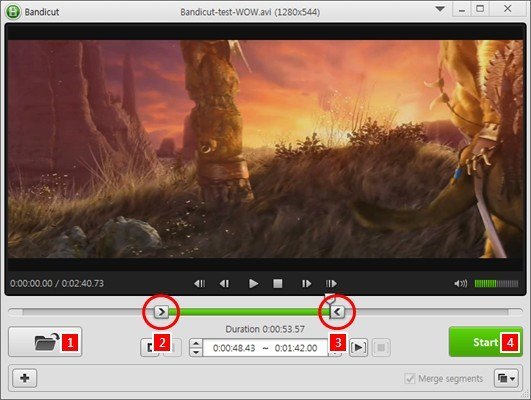Step back one frame

tap(224, 283)
